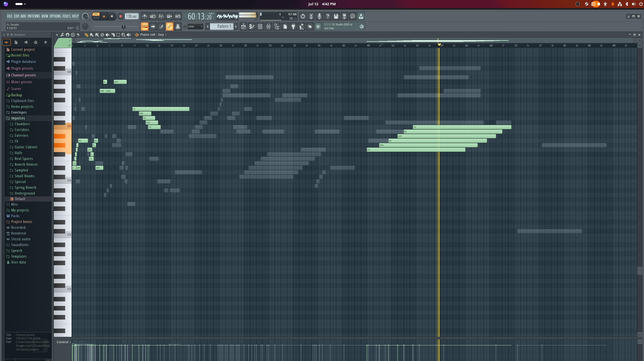Open the PATTERNS menu
Viewport: 644px width, 361px height.
tap(34, 16)
